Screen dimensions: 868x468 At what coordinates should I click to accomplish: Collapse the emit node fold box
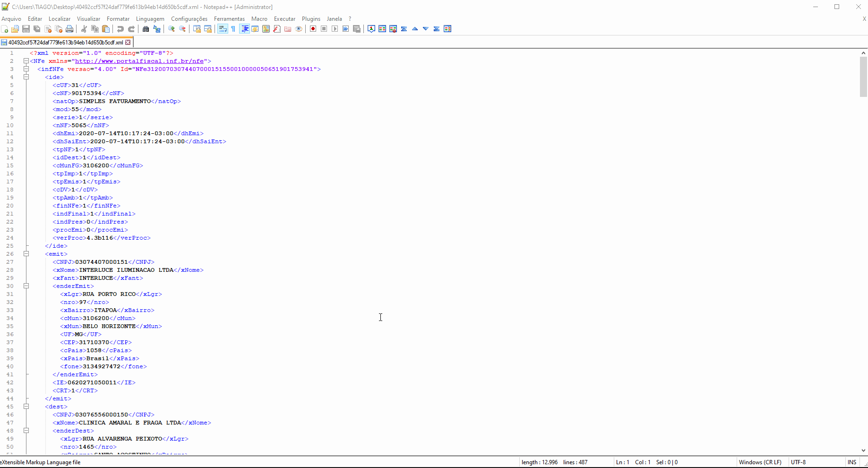pos(26,254)
